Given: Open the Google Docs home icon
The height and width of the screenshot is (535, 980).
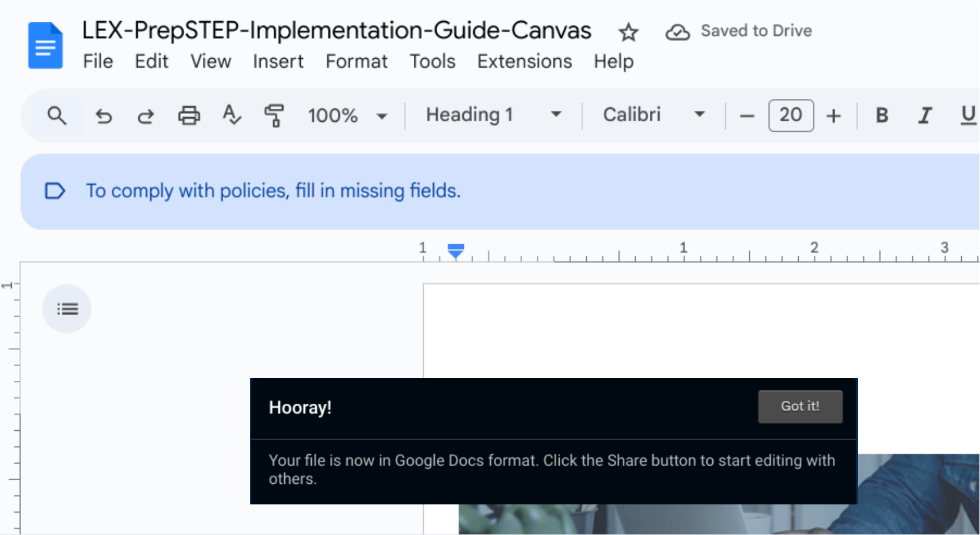Looking at the screenshot, I should 45,45.
